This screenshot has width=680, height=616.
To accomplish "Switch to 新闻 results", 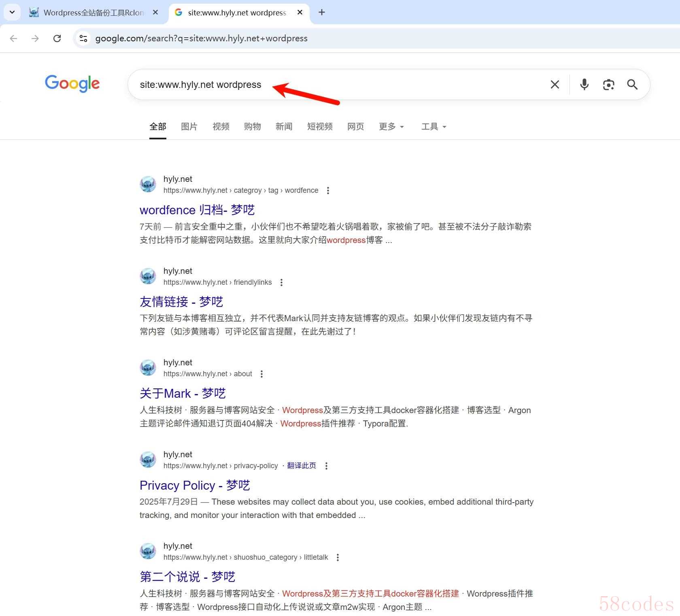I will pos(284,127).
